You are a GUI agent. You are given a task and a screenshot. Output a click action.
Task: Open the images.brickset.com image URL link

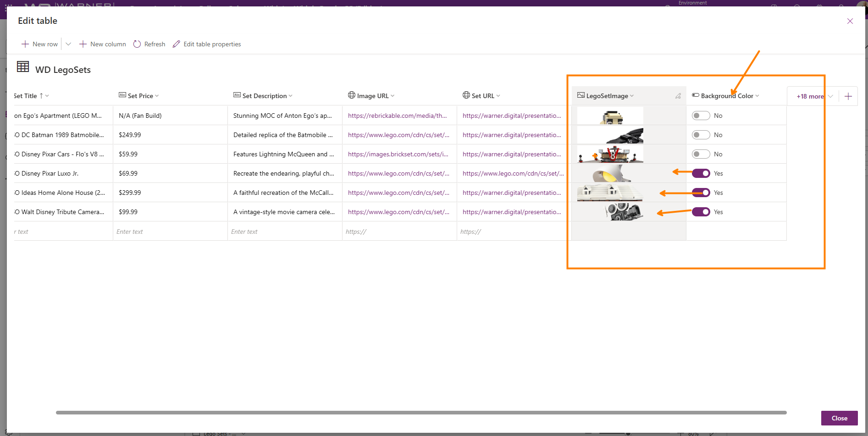coord(398,154)
